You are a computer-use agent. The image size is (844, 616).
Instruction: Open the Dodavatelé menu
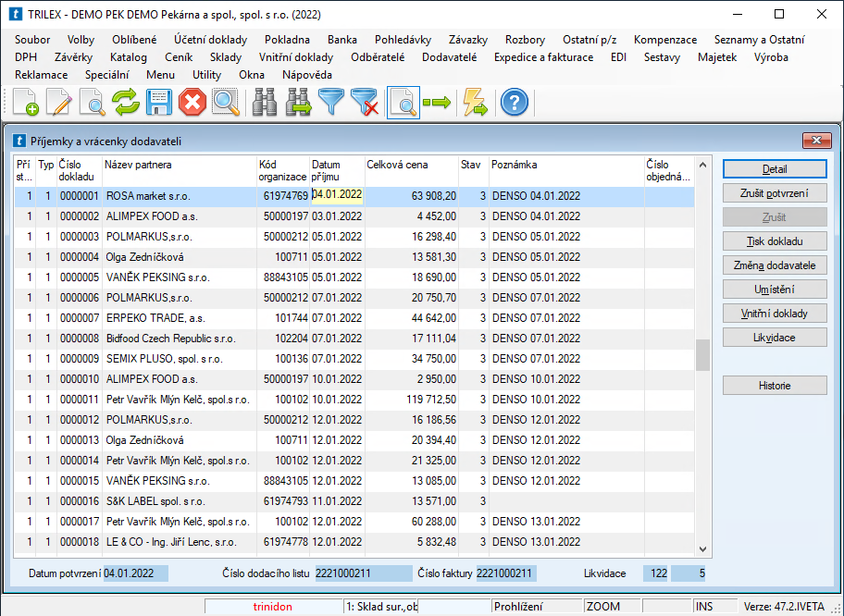click(450, 57)
